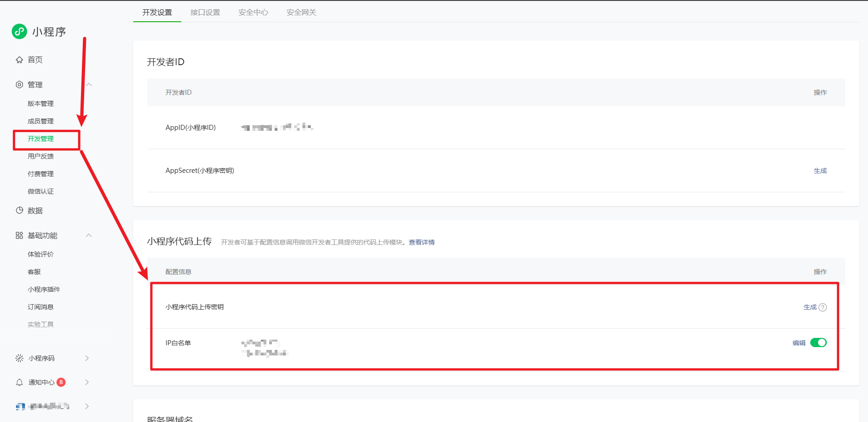This screenshot has height=422, width=868.
Task: Open 实验工具 in the sidebar
Action: pyautogui.click(x=41, y=324)
